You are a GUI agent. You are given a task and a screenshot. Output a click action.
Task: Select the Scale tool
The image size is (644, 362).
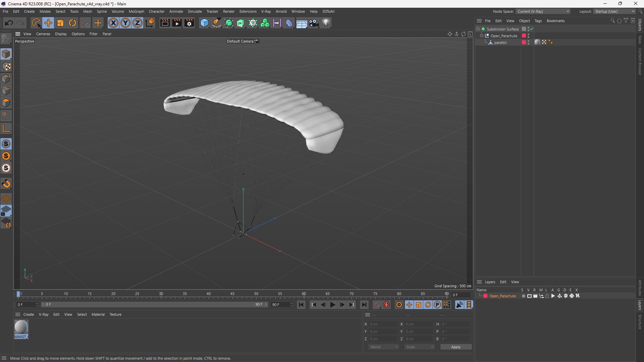(60, 23)
